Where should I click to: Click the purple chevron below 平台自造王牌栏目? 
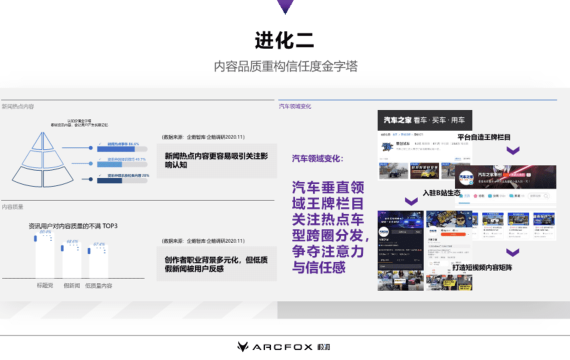(x=513, y=150)
